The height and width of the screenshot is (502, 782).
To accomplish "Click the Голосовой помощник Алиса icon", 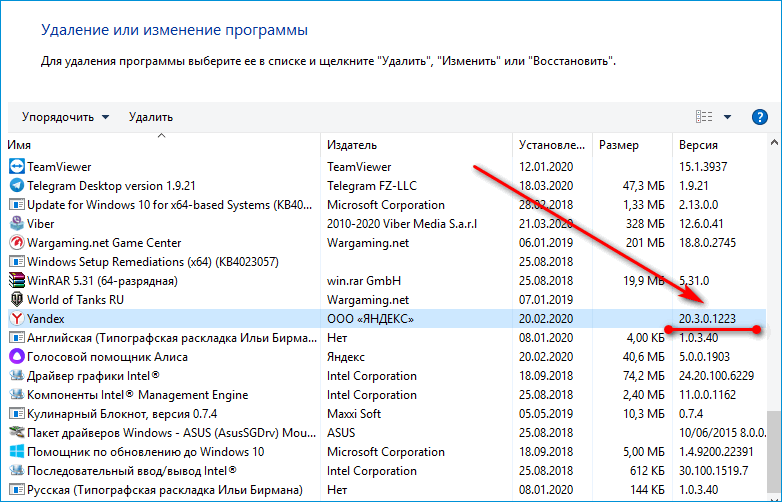I will click(15, 357).
